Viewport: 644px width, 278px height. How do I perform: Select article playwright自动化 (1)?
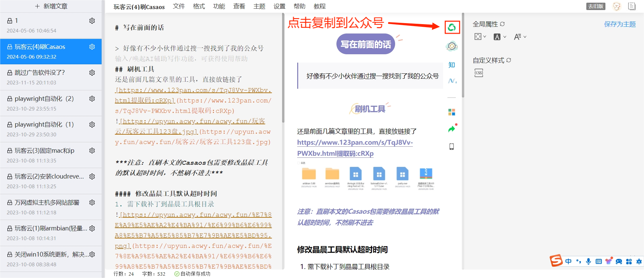(51, 129)
